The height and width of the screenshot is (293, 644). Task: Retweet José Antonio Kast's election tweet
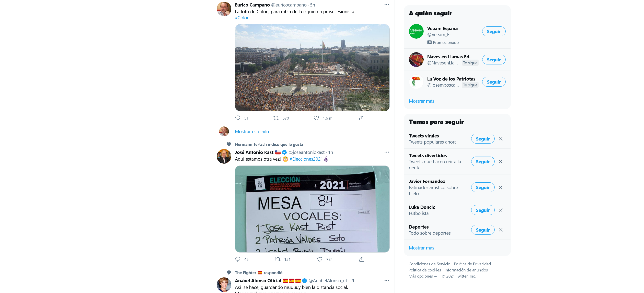pos(278,259)
